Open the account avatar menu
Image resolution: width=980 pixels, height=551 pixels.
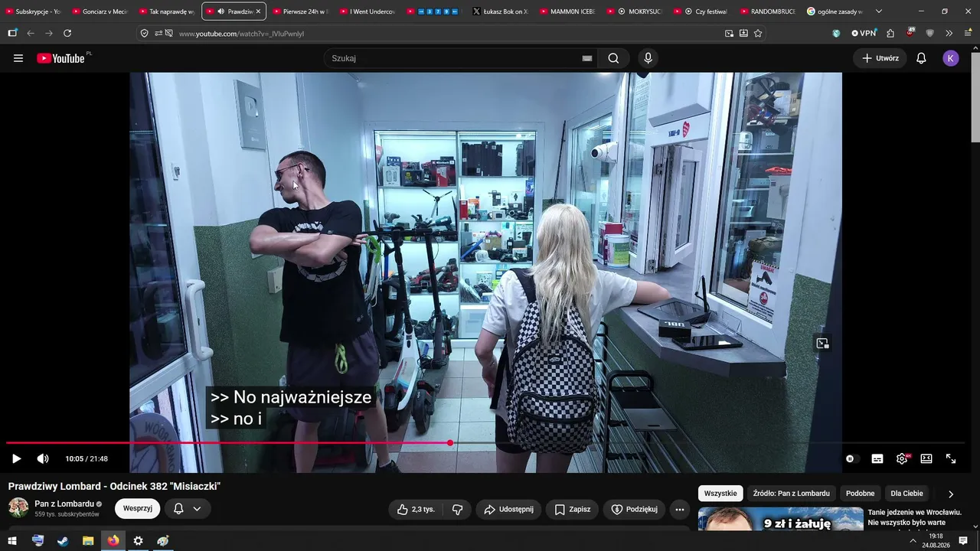point(951,58)
